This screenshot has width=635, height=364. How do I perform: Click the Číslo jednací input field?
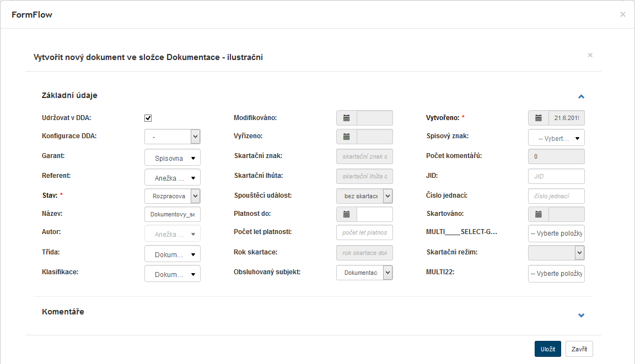tap(556, 196)
